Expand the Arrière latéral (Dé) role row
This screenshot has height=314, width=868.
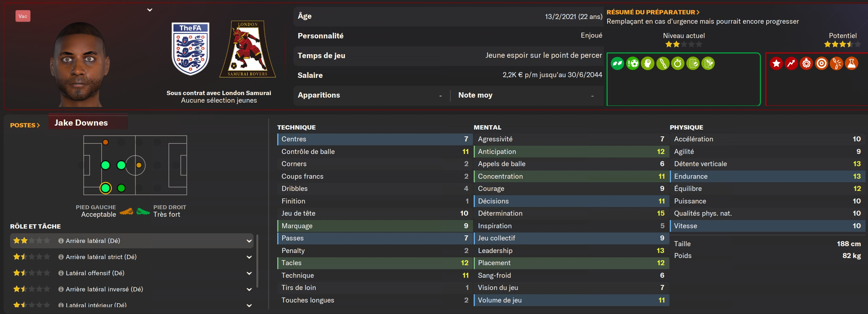click(x=249, y=241)
